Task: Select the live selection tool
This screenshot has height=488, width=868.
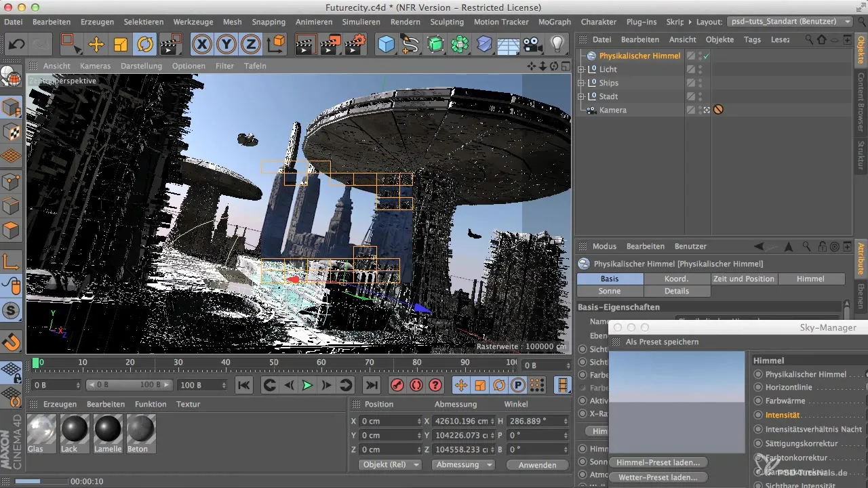Action: [x=71, y=45]
